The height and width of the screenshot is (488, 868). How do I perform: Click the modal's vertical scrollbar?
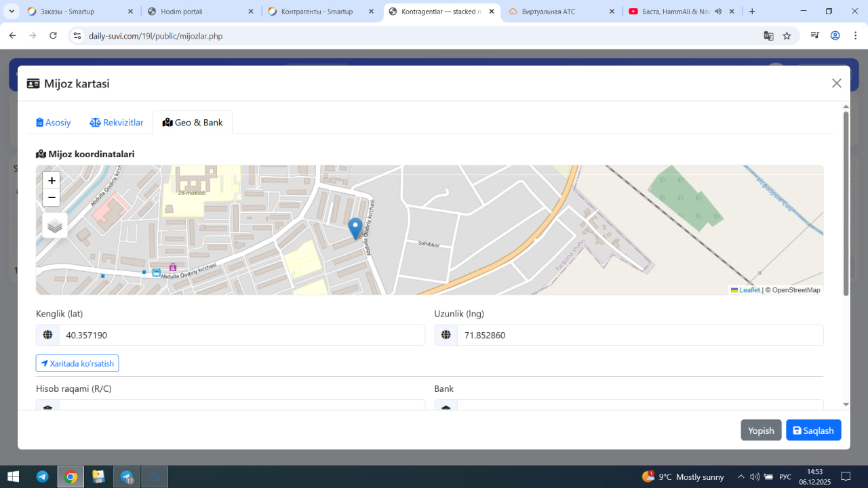846,203
